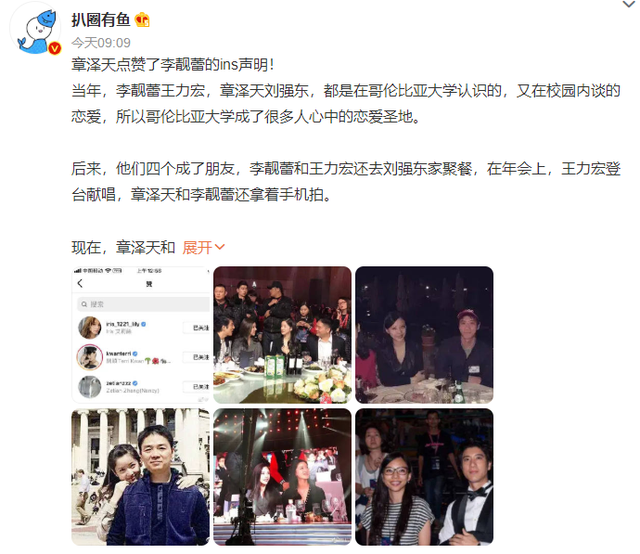Open photo of man in bow tie

424,476
